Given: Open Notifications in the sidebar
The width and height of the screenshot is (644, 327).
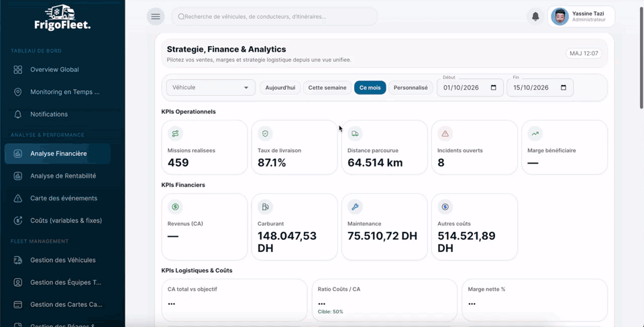Looking at the screenshot, I should pos(58,115).
